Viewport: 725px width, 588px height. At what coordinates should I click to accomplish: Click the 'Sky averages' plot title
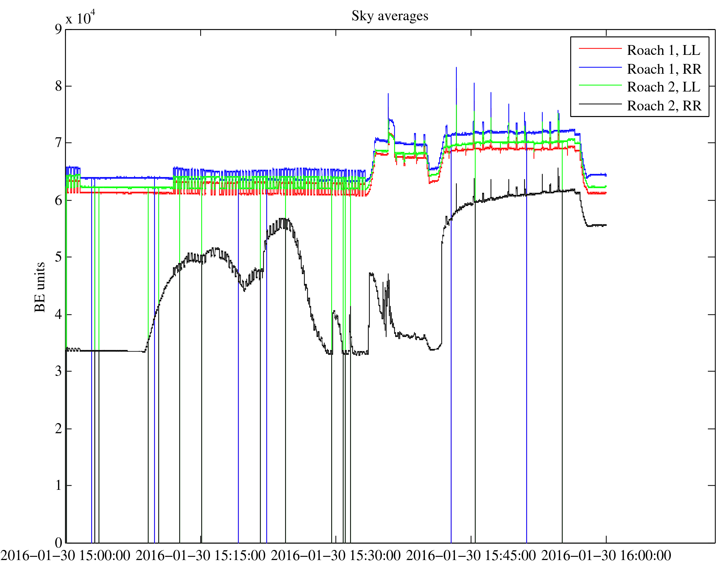(x=390, y=16)
